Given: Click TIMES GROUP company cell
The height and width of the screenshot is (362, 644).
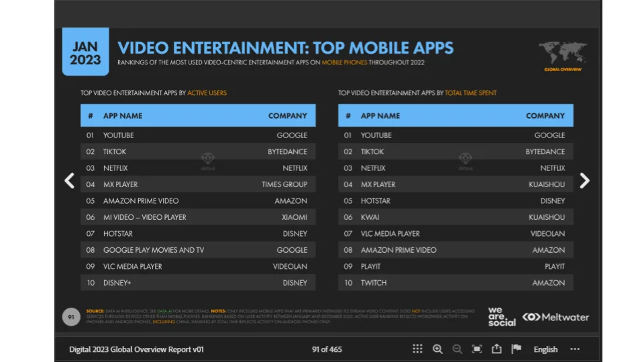Looking at the screenshot, I should coord(284,184).
